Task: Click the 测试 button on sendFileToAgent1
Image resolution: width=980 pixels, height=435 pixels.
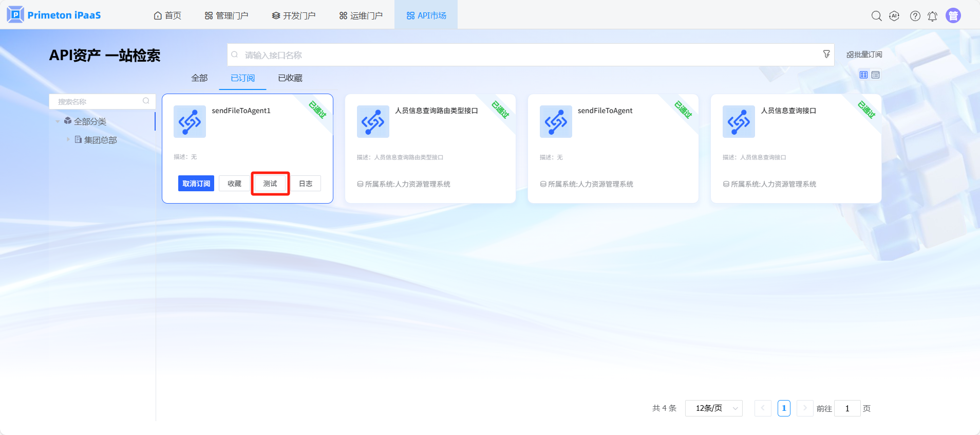Action: tap(270, 184)
